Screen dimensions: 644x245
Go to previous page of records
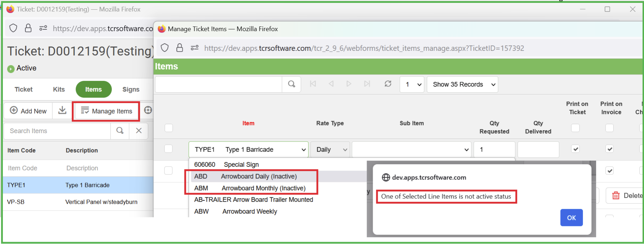[331, 84]
